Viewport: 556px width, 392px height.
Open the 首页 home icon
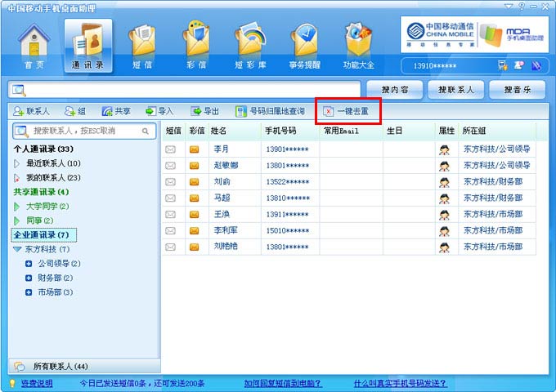click(34, 45)
